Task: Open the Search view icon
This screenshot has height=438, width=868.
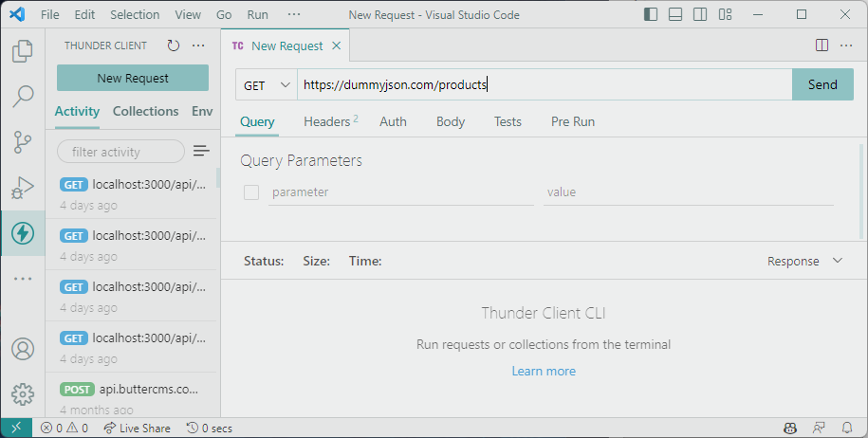Action: point(23,97)
